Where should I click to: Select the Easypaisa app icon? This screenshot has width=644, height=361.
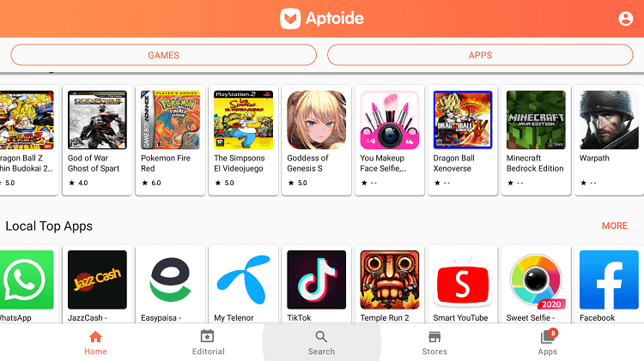(170, 280)
